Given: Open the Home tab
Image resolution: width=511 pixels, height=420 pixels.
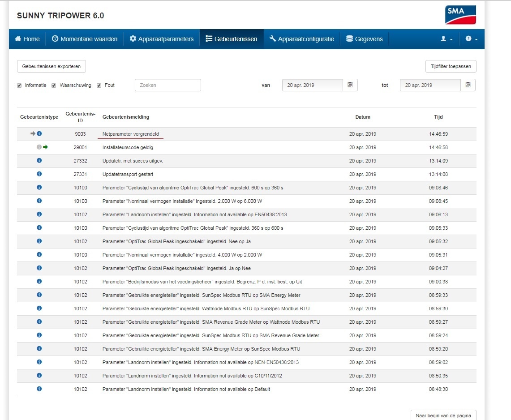Looking at the screenshot, I should point(27,39).
